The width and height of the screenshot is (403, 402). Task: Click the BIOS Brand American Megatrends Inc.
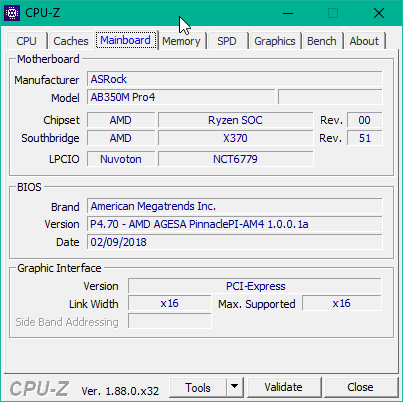[x=235, y=206]
